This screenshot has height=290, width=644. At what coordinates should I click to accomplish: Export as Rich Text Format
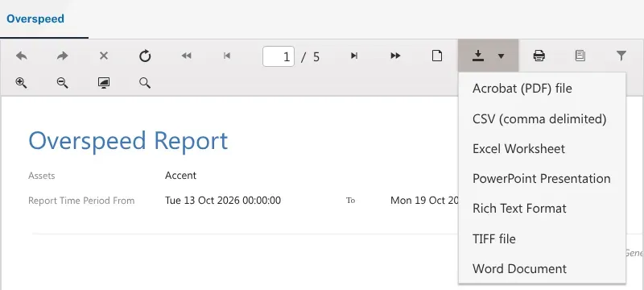pyautogui.click(x=542, y=209)
